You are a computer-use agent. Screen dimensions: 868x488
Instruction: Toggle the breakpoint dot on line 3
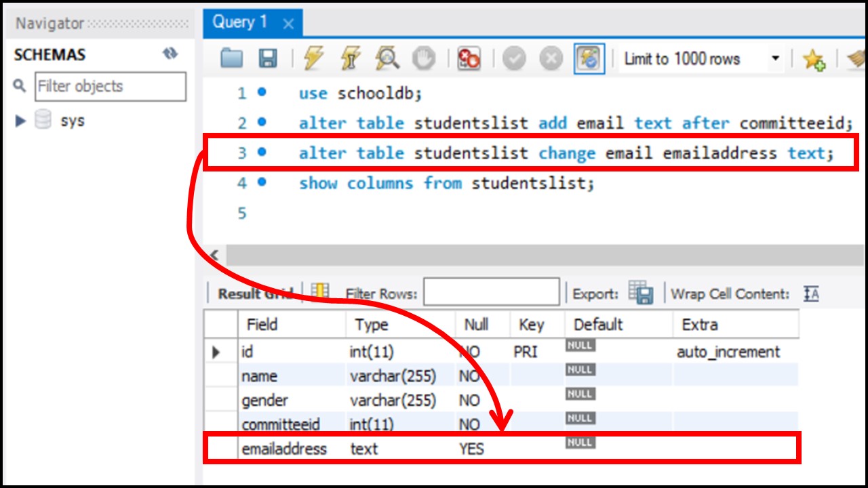pos(262,152)
